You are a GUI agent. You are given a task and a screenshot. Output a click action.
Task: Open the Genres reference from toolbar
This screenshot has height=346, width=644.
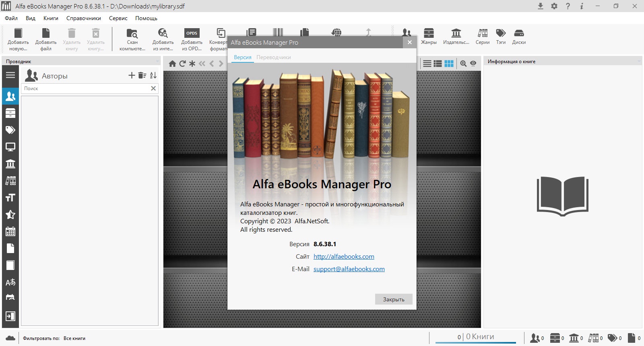(x=429, y=33)
